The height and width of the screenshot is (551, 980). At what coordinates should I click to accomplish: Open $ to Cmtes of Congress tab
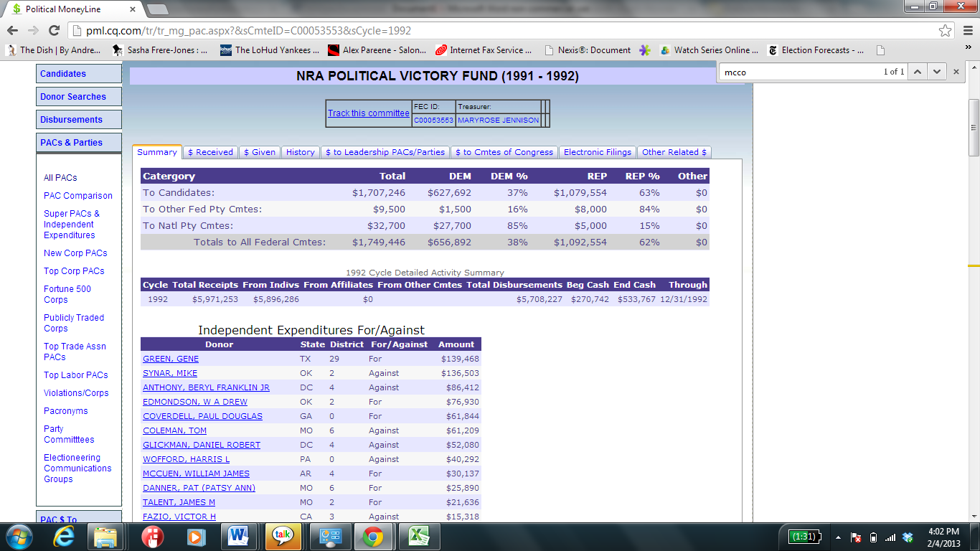(504, 152)
